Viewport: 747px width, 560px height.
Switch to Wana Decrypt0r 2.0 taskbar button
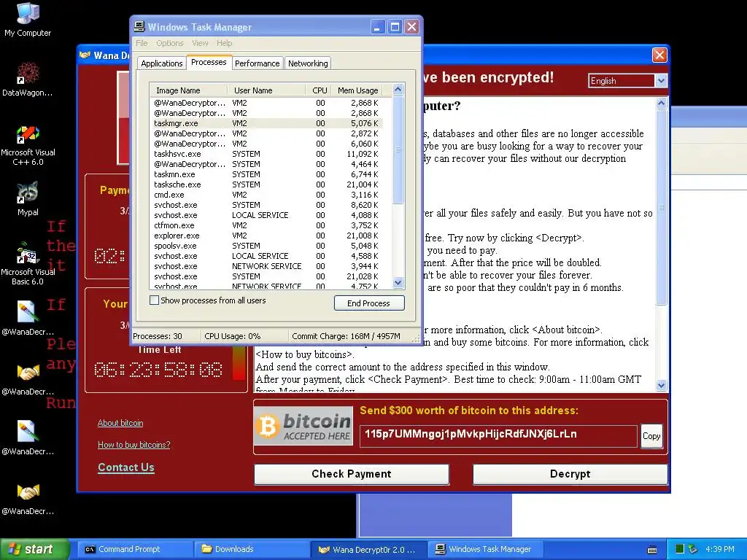[x=368, y=550]
